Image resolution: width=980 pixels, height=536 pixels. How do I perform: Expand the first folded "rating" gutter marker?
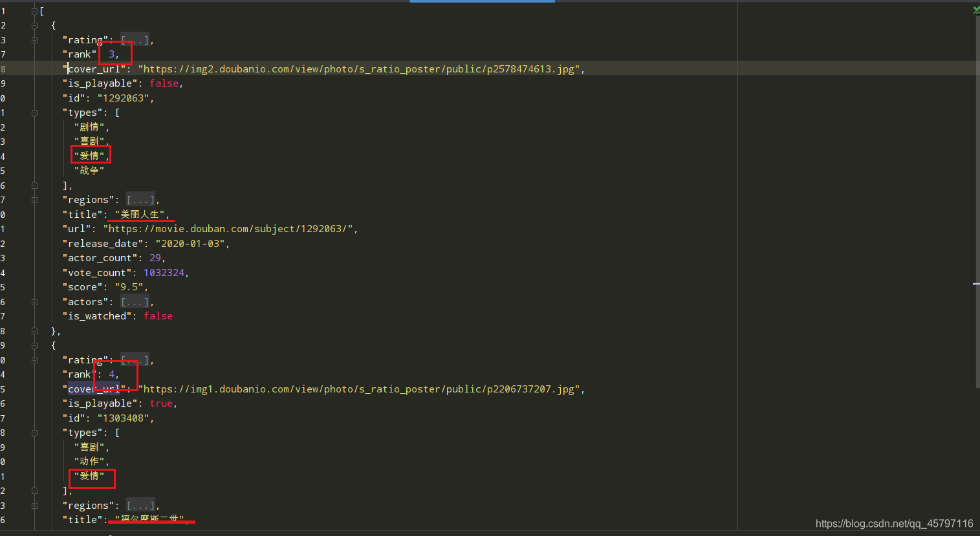(34, 40)
